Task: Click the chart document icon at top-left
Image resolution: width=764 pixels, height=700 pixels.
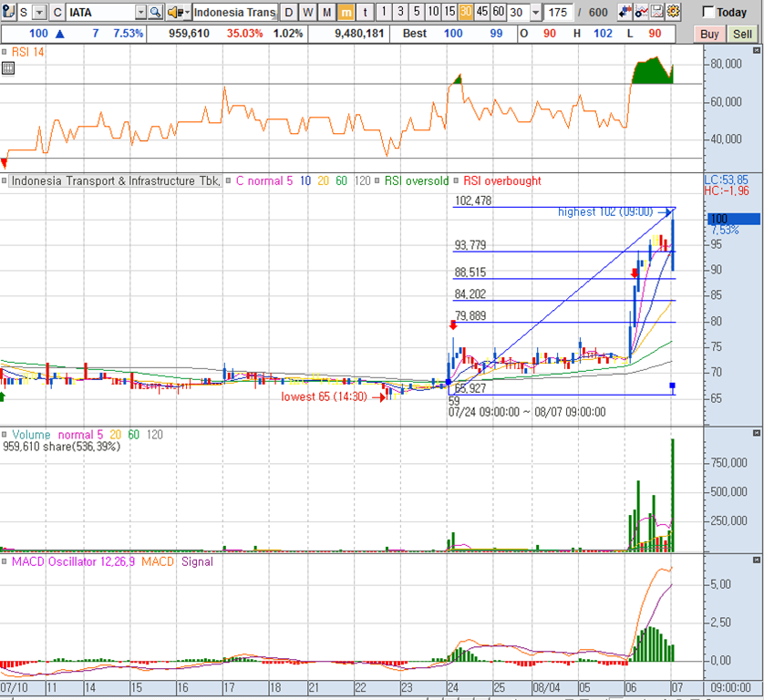Action: pyautogui.click(x=8, y=12)
